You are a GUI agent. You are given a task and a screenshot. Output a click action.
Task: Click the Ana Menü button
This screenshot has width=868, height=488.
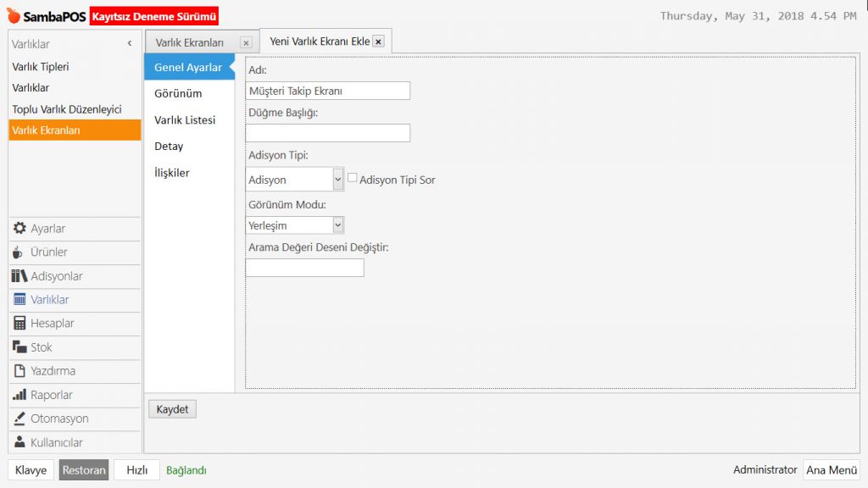tap(831, 470)
